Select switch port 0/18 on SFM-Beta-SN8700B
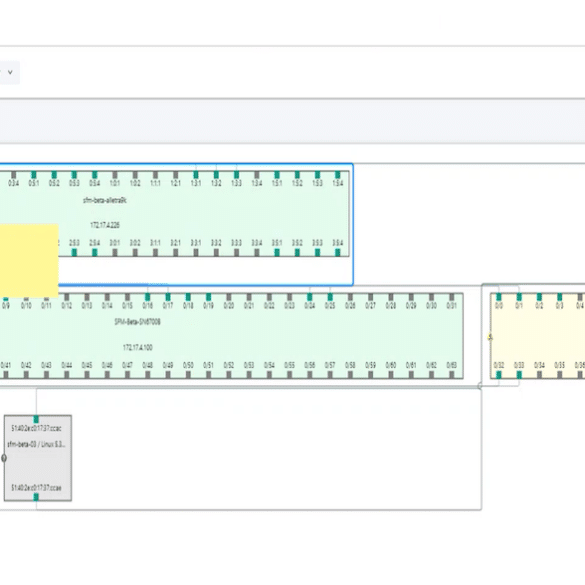The width and height of the screenshot is (585, 585). [188, 297]
